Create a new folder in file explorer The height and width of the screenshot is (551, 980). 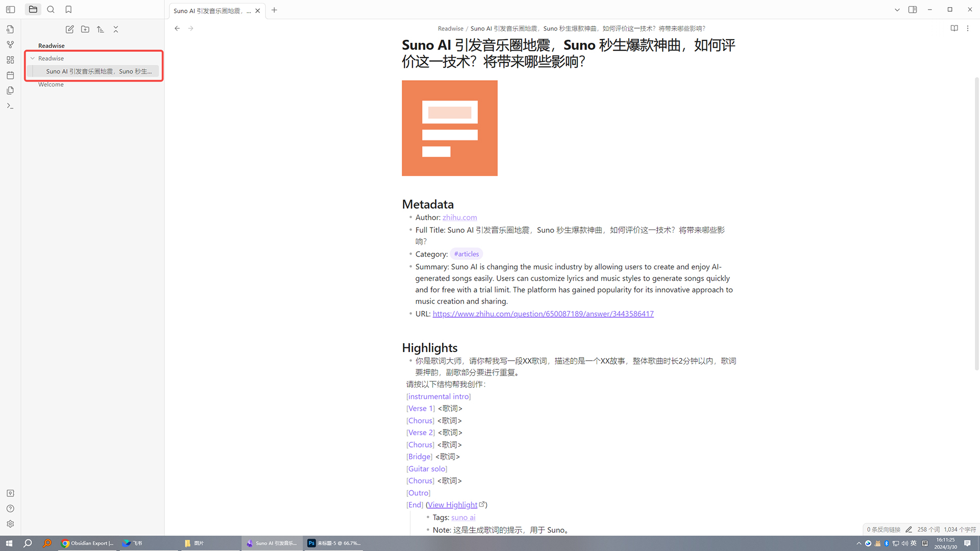85,29
